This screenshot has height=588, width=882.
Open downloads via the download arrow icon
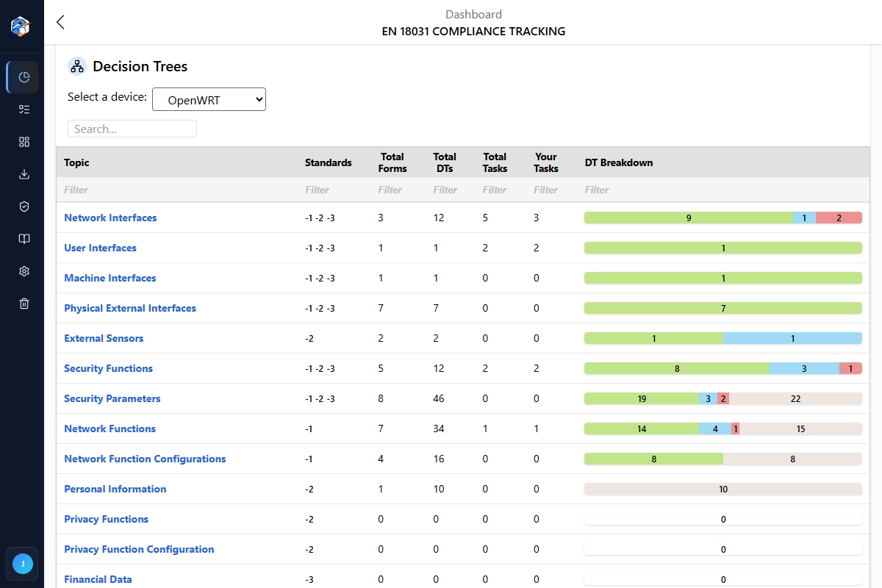[x=22, y=174]
